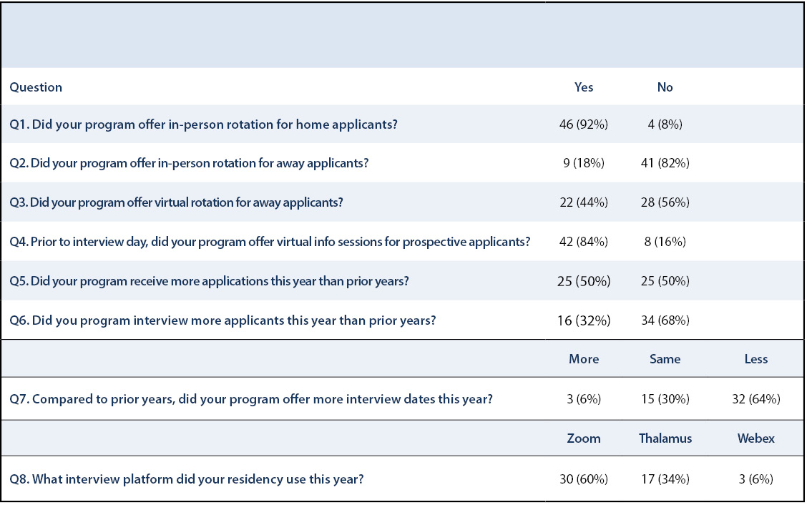The image size is (812, 510).
Task: Click Q5 more applications this year question
Action: pyautogui.click(x=209, y=281)
